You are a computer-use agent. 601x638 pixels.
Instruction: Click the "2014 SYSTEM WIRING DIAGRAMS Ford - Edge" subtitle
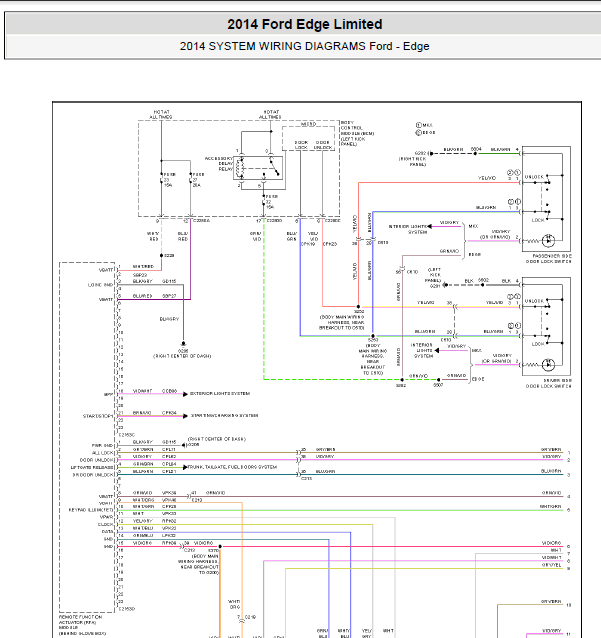pyautogui.click(x=304, y=46)
